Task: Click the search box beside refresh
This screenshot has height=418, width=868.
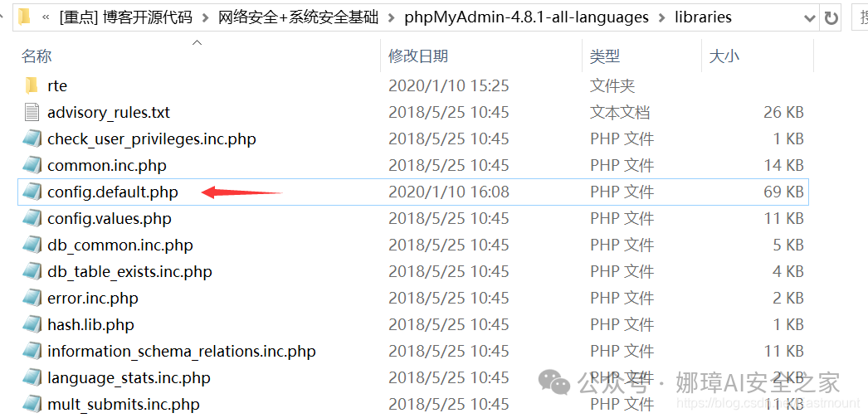Action: pos(860,17)
